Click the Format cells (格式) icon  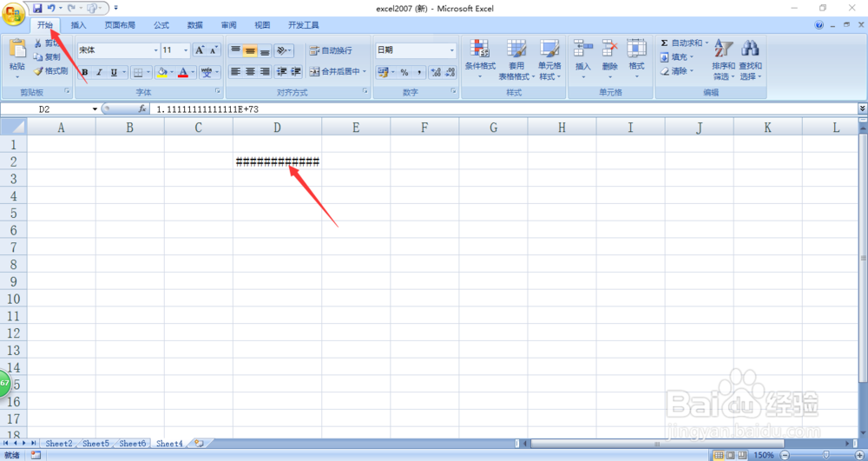pyautogui.click(x=636, y=49)
